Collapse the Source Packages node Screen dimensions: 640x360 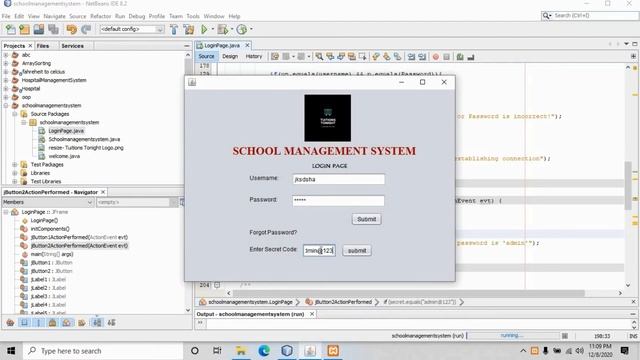(x=15, y=114)
